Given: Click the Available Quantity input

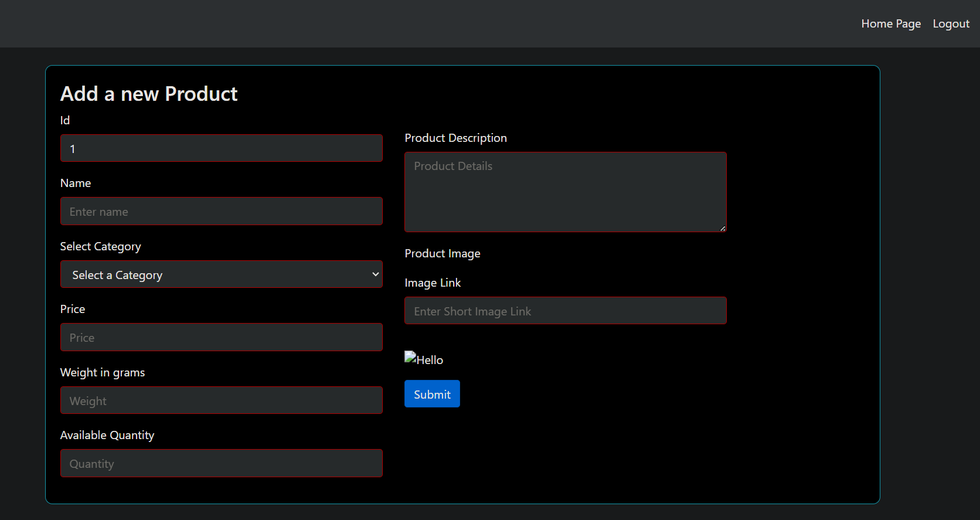Looking at the screenshot, I should click(x=222, y=463).
